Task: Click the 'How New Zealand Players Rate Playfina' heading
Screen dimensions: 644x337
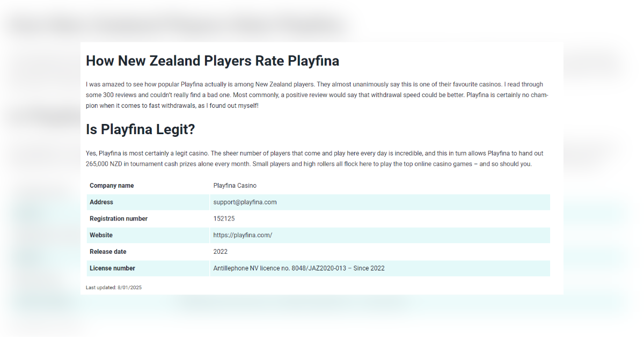Action: point(213,61)
